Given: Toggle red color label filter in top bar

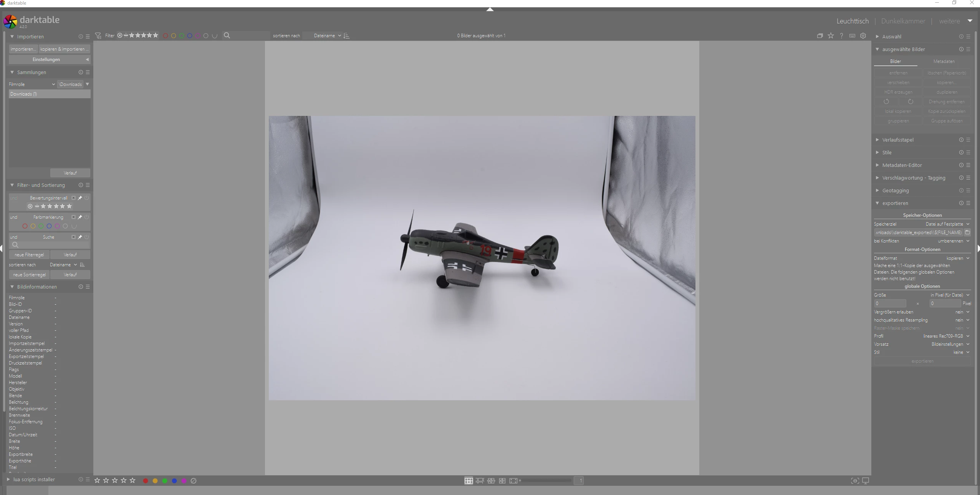Looking at the screenshot, I should coord(166,36).
